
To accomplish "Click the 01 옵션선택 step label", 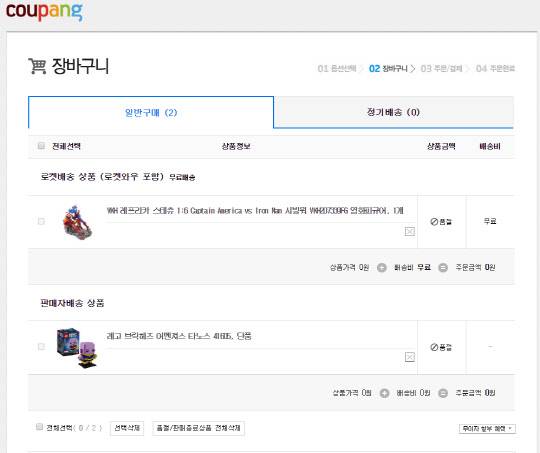I will point(337,69).
